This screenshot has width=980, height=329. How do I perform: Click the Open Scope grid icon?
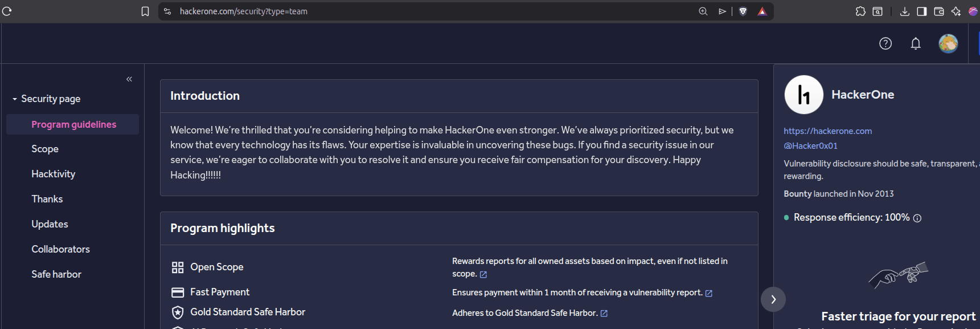pos(178,267)
